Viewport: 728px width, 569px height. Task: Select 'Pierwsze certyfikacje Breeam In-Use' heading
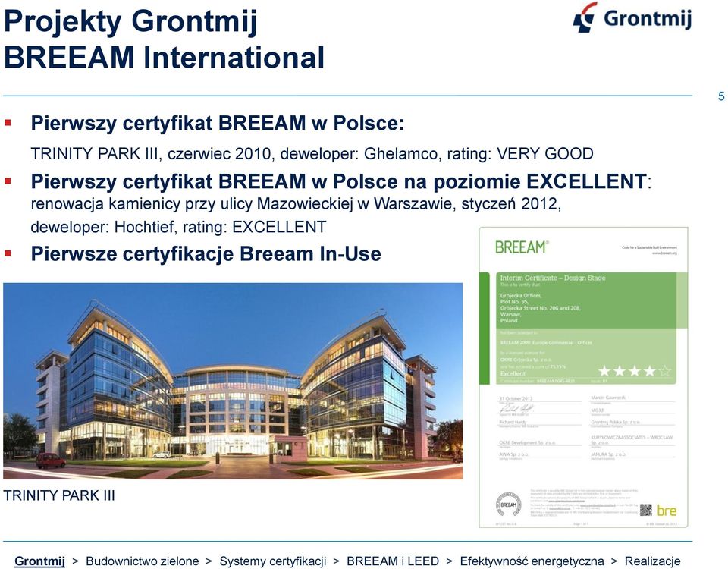(206, 254)
